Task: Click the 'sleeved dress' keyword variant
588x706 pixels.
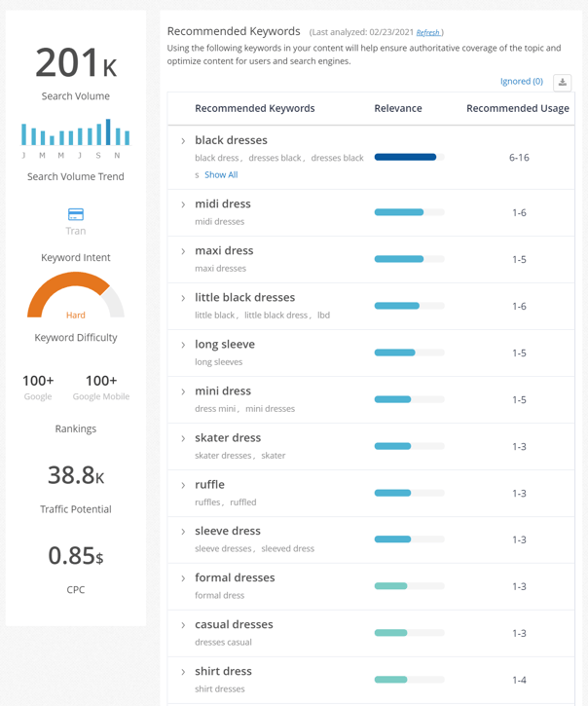Action: coord(288,549)
